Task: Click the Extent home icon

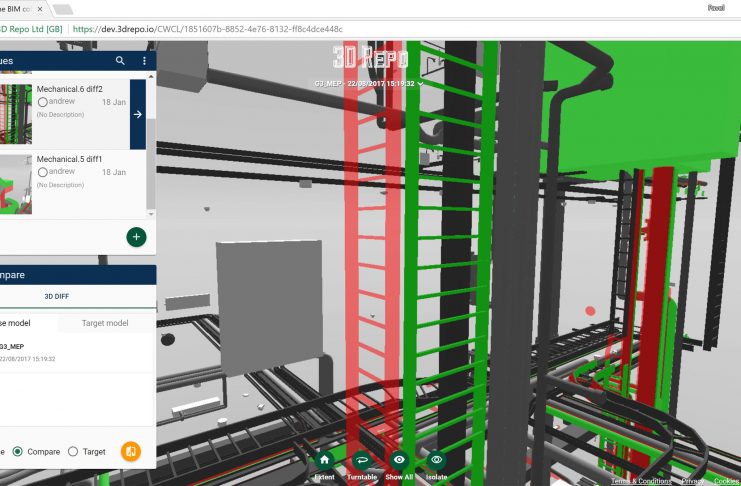Action: (x=324, y=460)
